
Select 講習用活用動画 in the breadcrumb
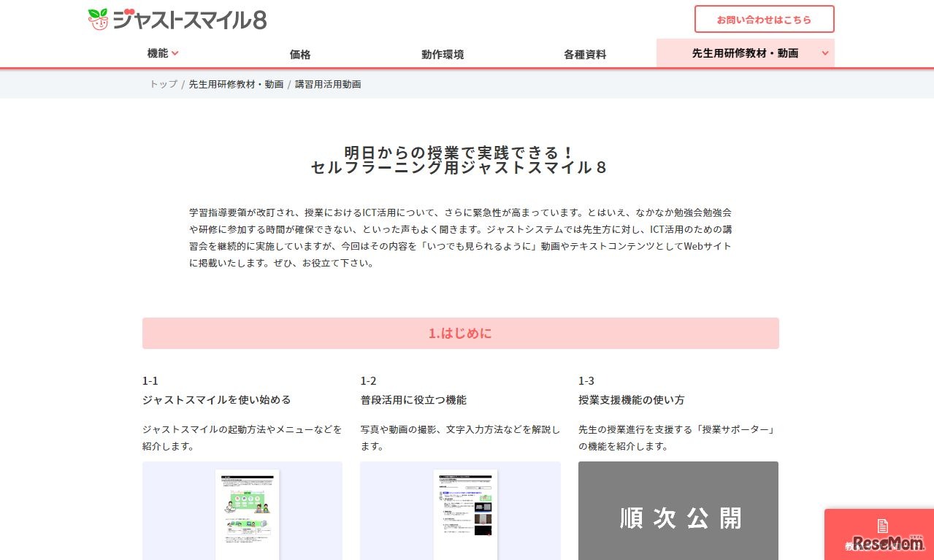point(328,84)
